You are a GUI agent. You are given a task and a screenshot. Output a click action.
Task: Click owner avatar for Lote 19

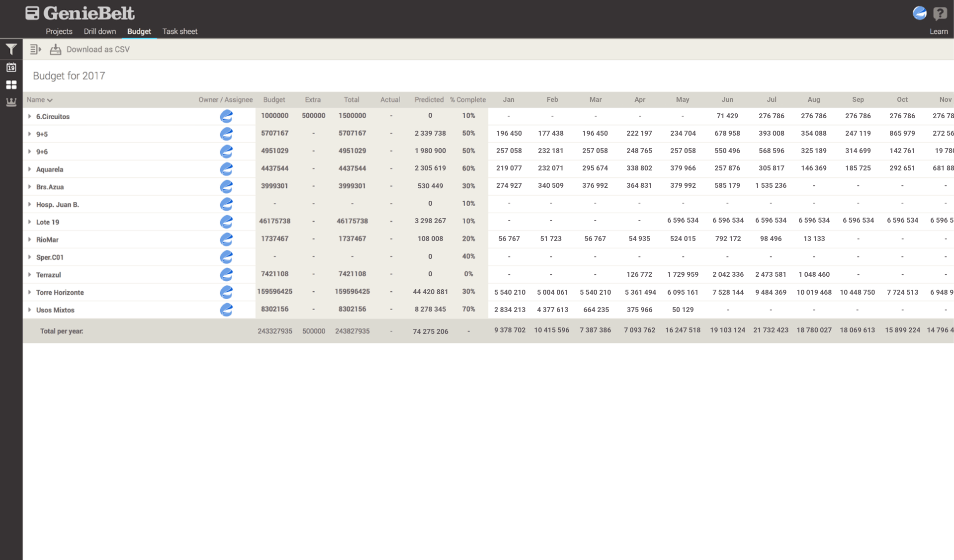coord(226,222)
